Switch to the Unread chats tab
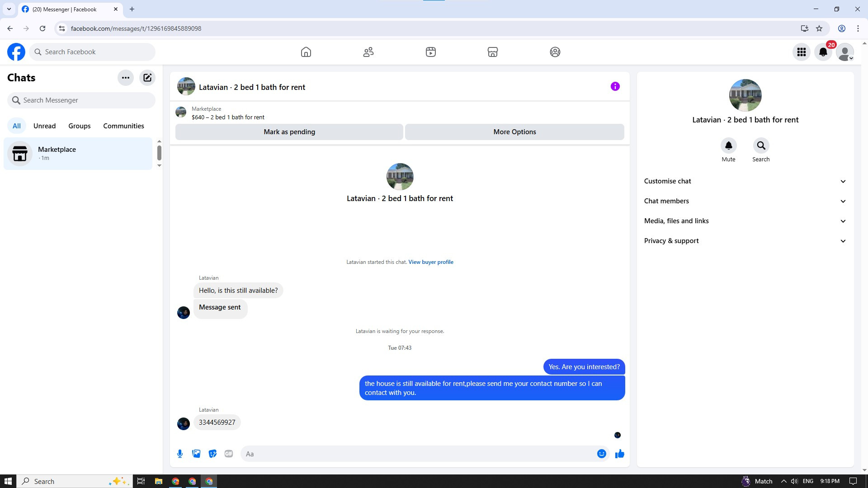 pos(44,126)
